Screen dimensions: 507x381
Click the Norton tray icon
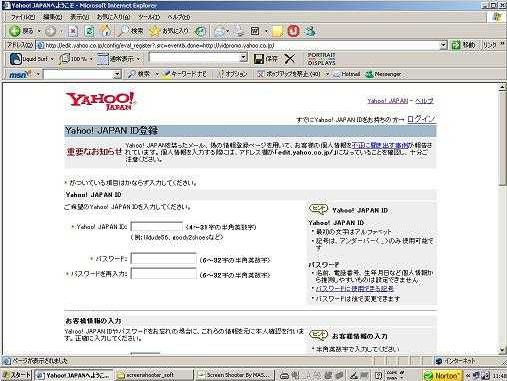pos(442,375)
